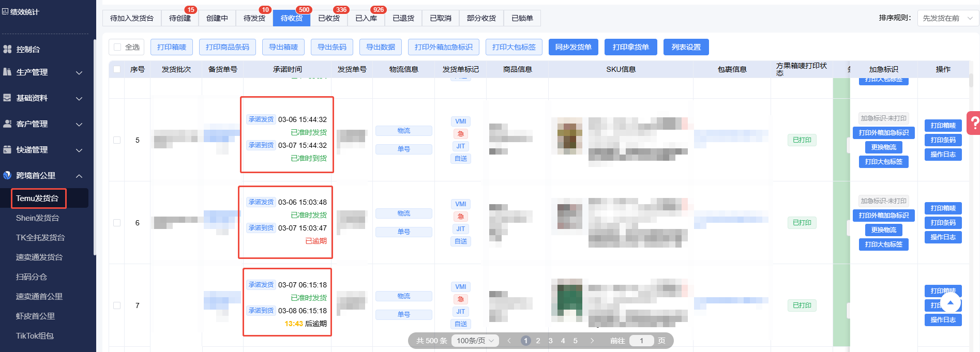Expand the 快递管理 menu chevron
The image size is (980, 352).
coord(79,150)
